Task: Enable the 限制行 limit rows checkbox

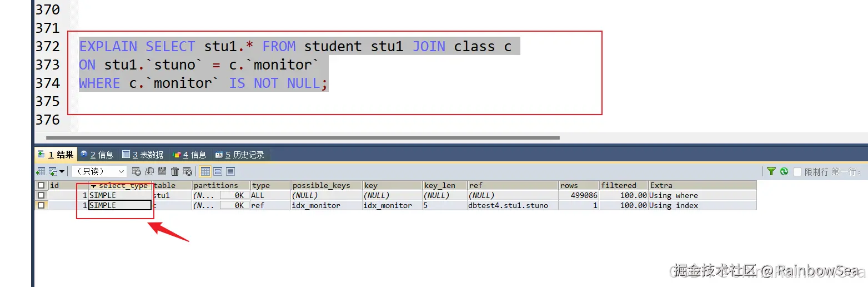Action: click(x=797, y=172)
